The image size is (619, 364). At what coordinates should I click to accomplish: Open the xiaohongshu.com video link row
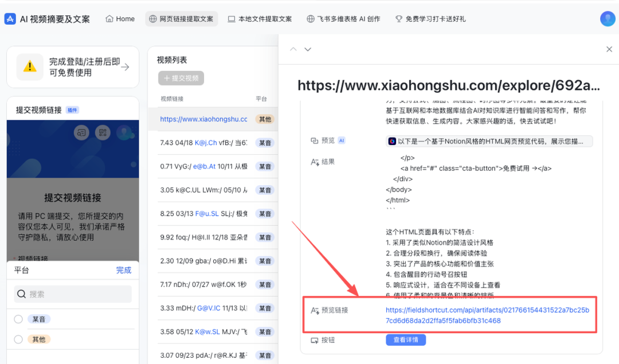click(203, 119)
